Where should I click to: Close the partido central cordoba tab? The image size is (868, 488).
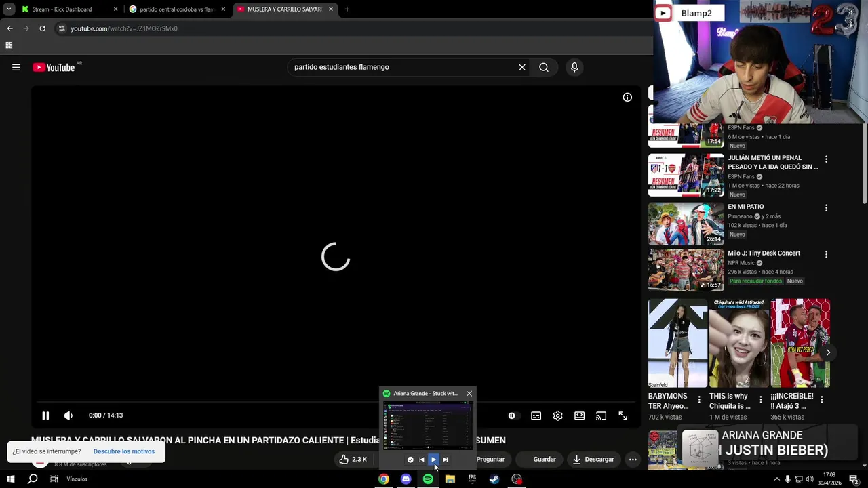click(x=223, y=9)
